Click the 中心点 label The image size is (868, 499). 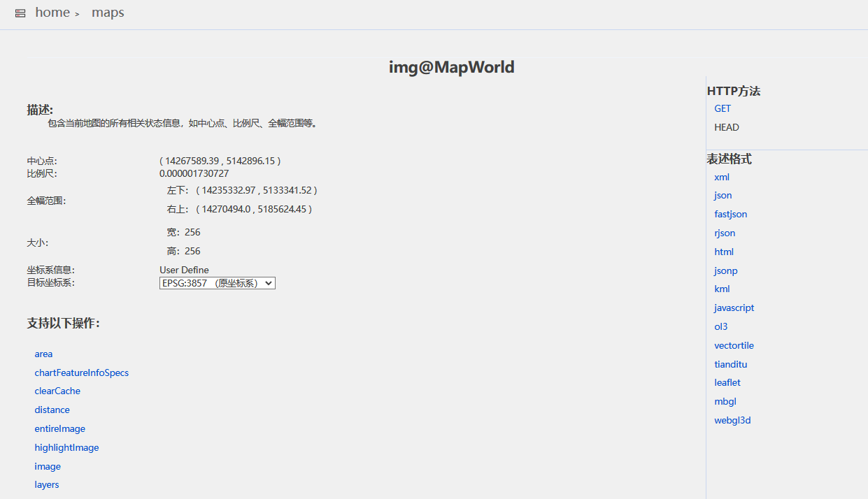[42, 161]
